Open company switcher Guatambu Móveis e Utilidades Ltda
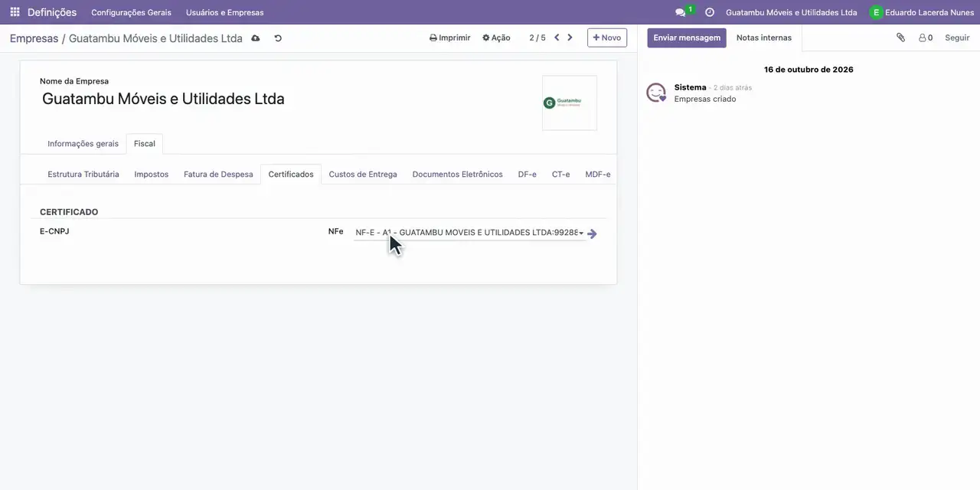Viewport: 980px width, 490px height. pos(791,12)
